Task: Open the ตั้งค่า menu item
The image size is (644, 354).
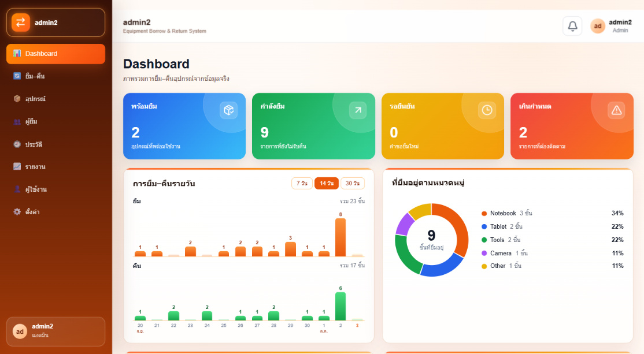Action: [56, 212]
